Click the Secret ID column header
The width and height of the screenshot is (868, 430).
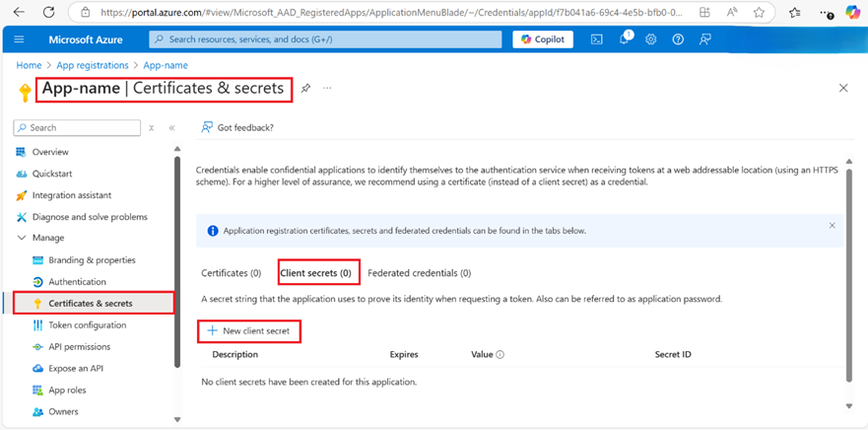click(673, 354)
